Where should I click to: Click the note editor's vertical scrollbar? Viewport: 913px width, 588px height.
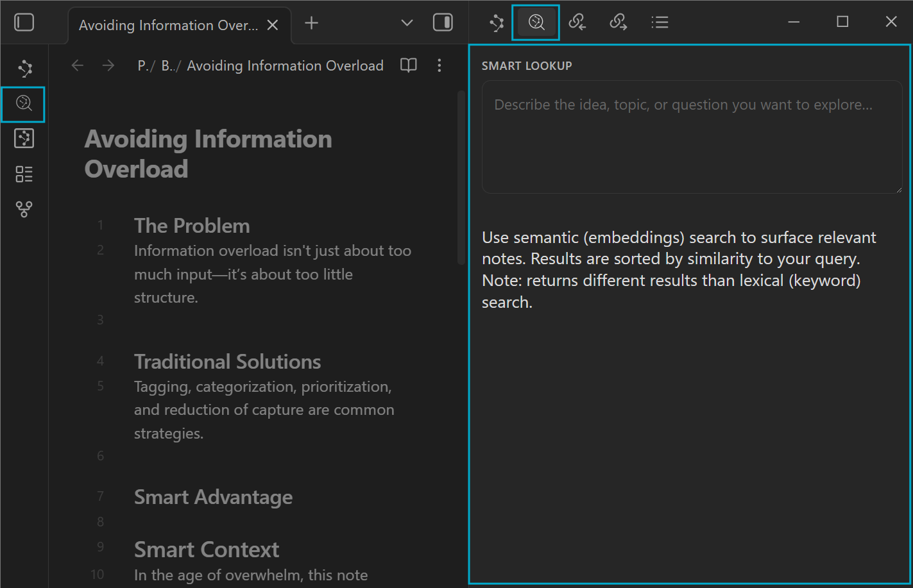pos(461,178)
